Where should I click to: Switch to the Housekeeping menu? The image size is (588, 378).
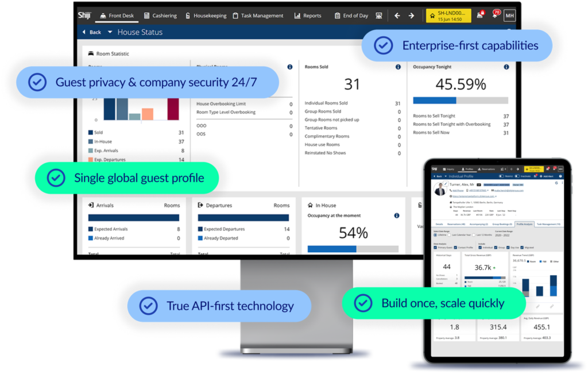coord(206,16)
